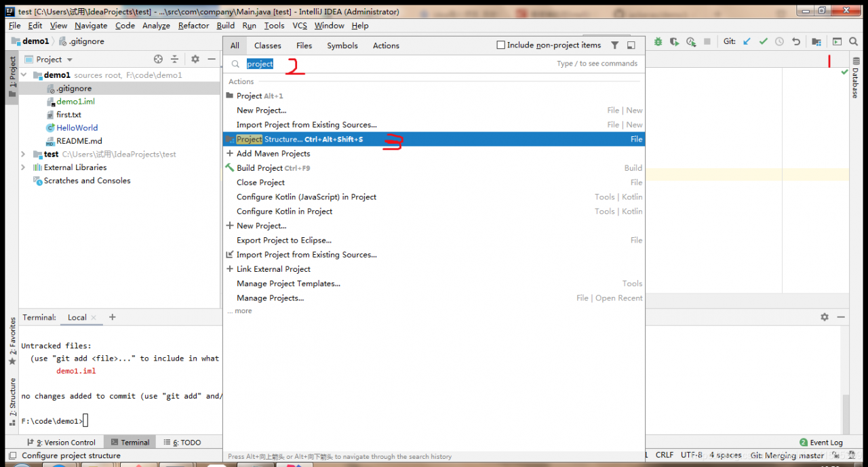Image resolution: width=868 pixels, height=467 pixels.
Task: Open the Event Log
Action: pyautogui.click(x=821, y=443)
